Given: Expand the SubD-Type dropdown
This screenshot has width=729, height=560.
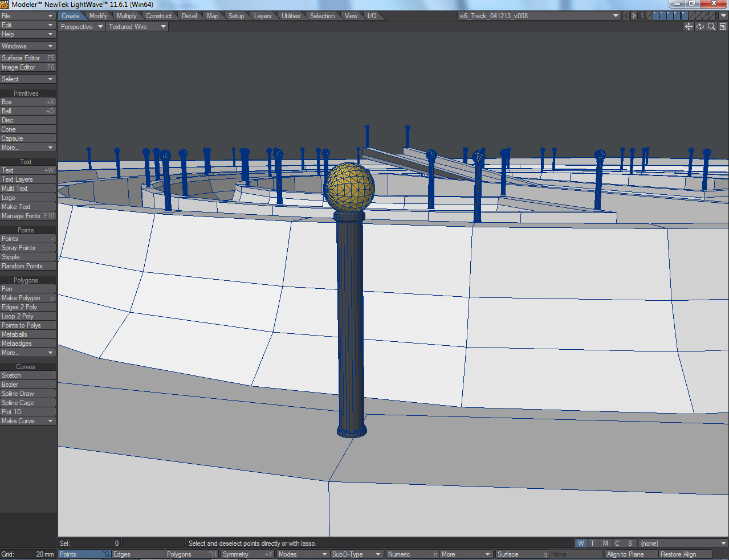Looking at the screenshot, I should 356,554.
